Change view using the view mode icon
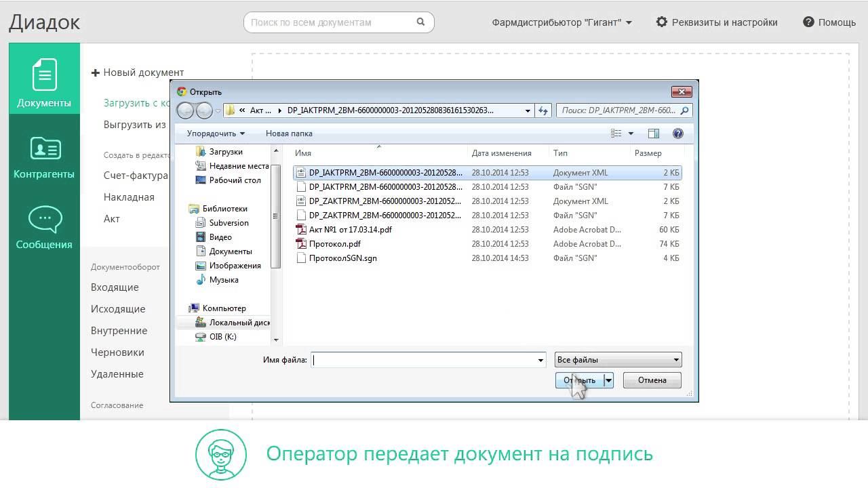 point(616,134)
